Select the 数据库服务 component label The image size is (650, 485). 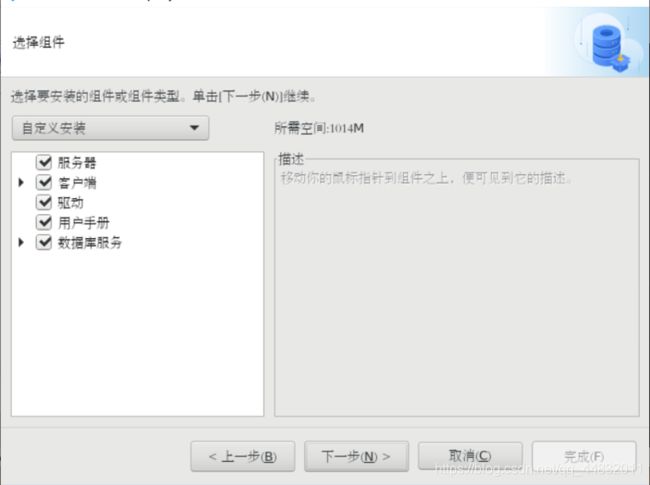pos(90,243)
